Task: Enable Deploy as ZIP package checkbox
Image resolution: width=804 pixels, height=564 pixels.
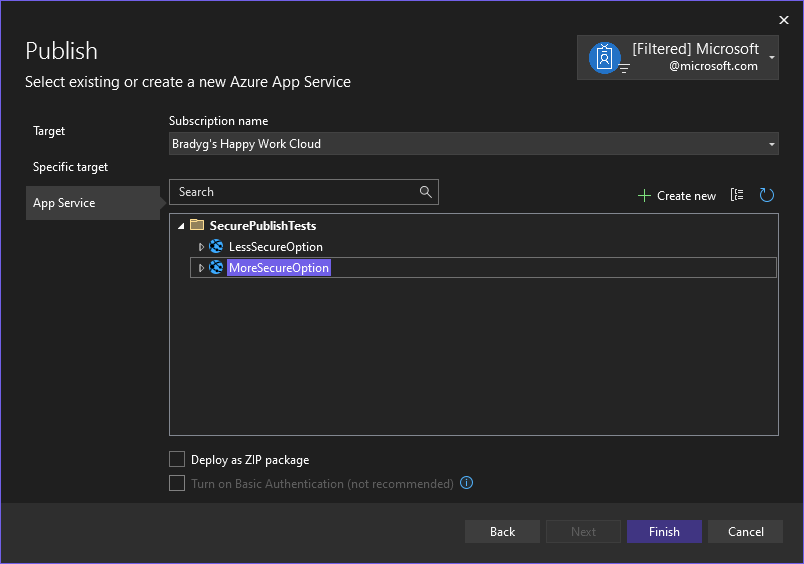Action: pyautogui.click(x=177, y=459)
